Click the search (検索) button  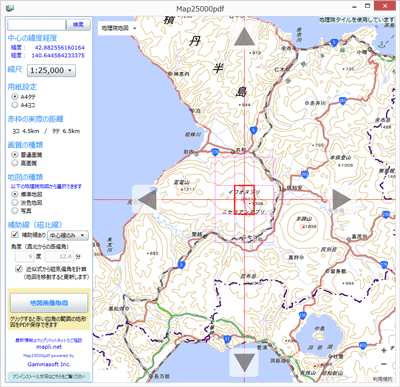click(78, 24)
